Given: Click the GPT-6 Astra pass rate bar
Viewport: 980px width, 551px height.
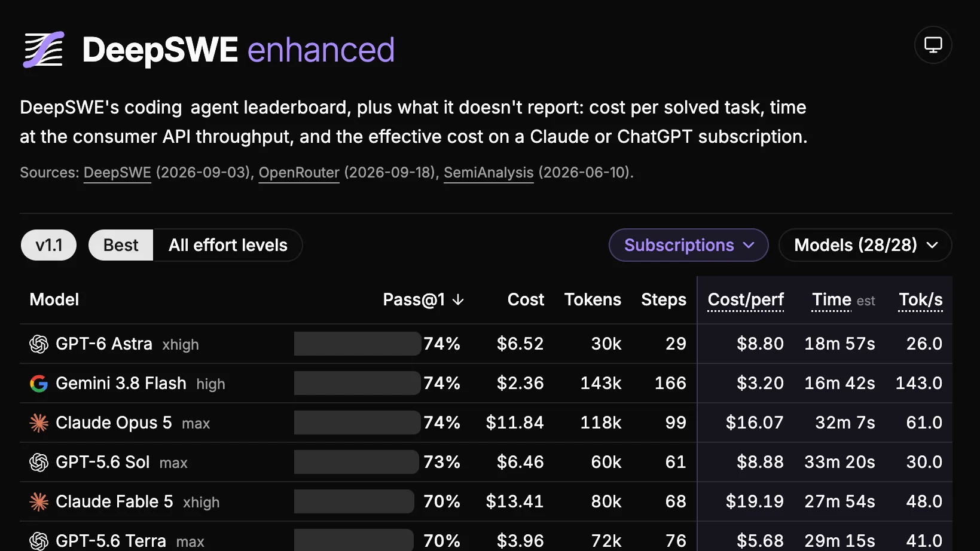Looking at the screenshot, I should click(358, 344).
